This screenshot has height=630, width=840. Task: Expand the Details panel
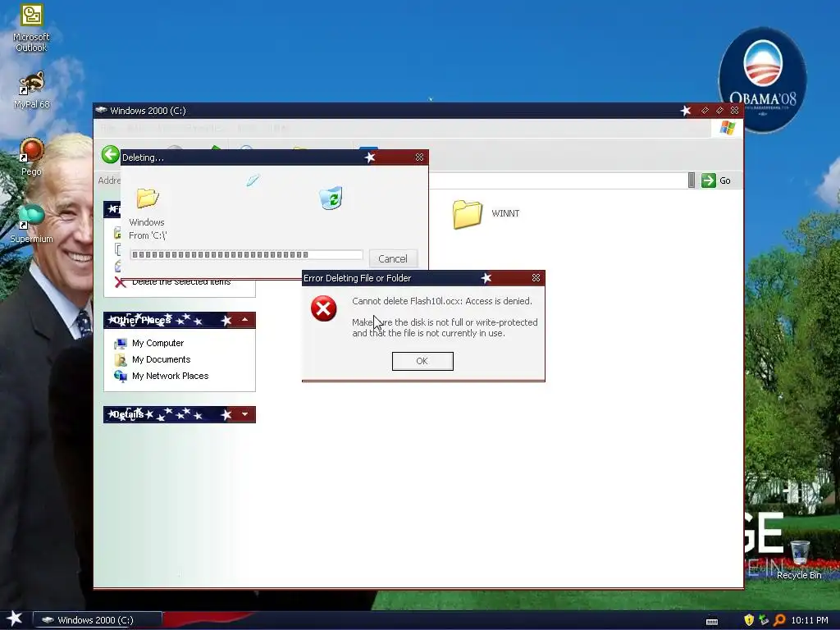pos(244,414)
